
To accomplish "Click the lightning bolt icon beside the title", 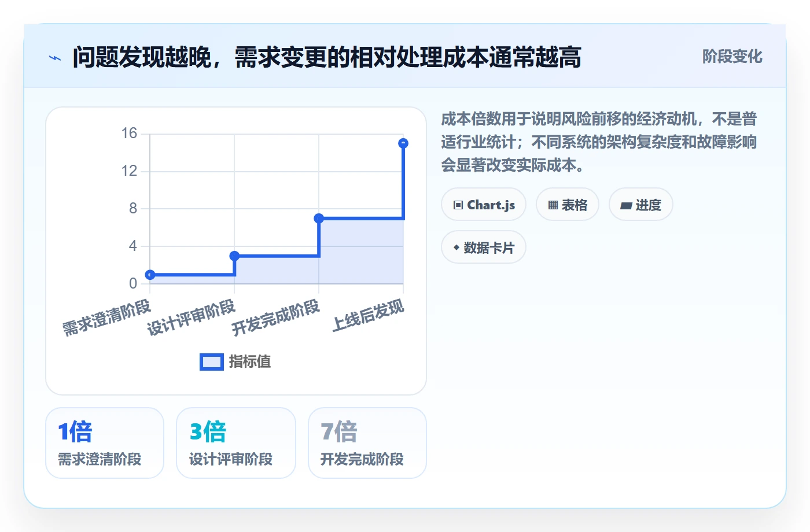I will click(55, 58).
